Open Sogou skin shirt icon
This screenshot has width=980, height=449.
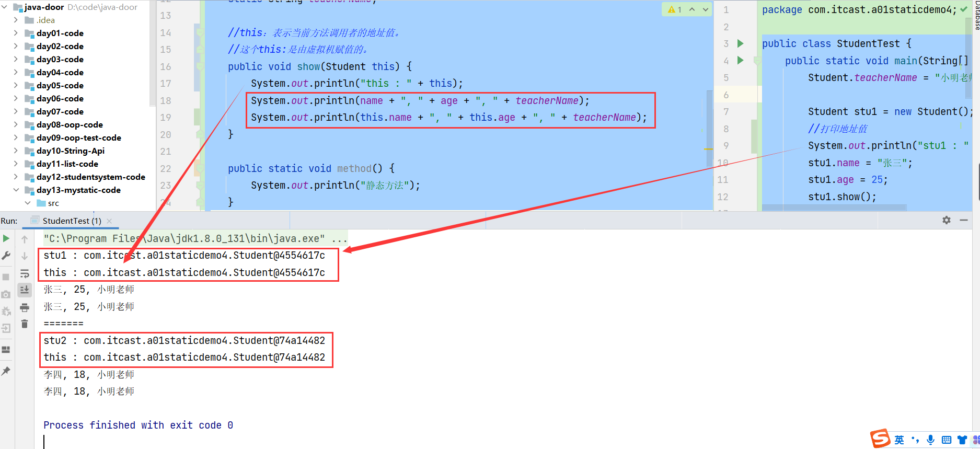coord(962,440)
